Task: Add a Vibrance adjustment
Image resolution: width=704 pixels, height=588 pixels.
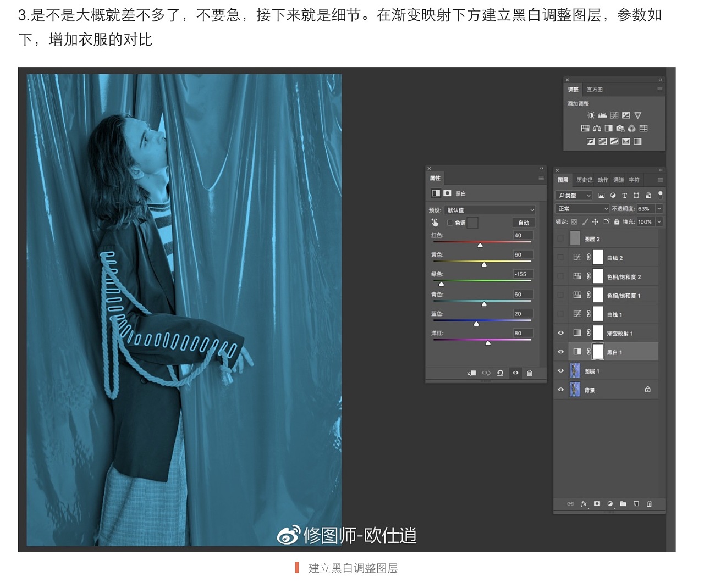Action: [638, 115]
